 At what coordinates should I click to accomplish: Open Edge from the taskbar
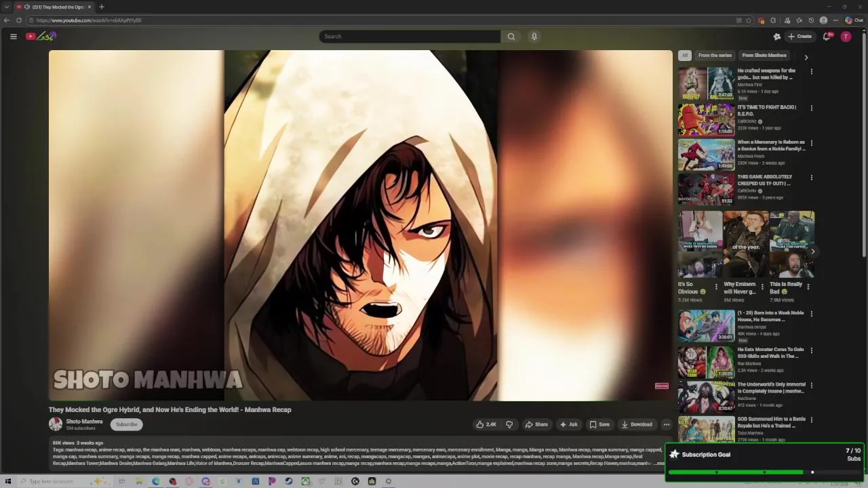coord(156,481)
